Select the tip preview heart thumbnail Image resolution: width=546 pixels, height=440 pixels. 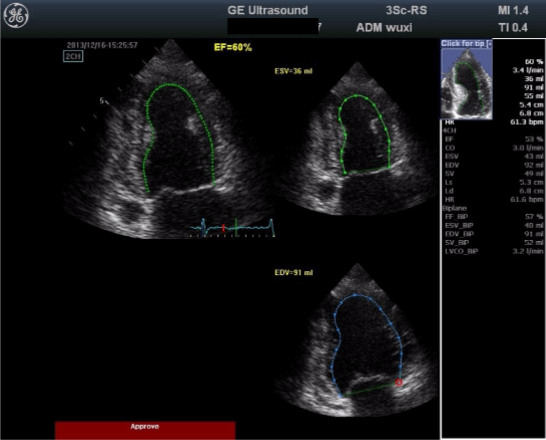tap(466, 84)
